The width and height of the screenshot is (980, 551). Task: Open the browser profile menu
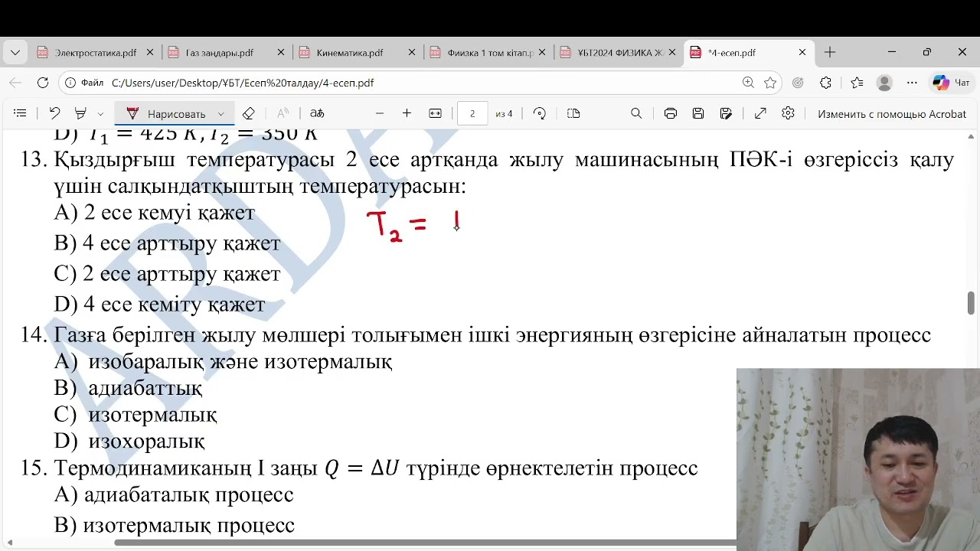pos(884,83)
